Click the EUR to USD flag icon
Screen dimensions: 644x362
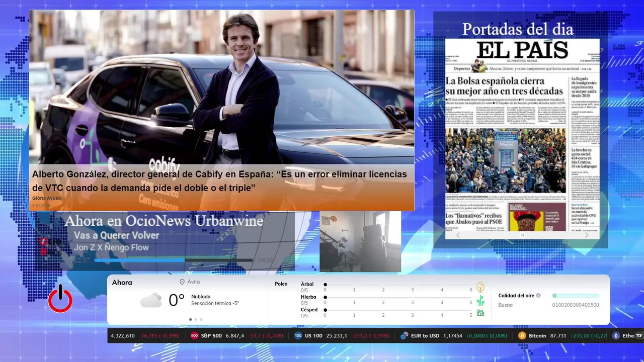(405, 336)
